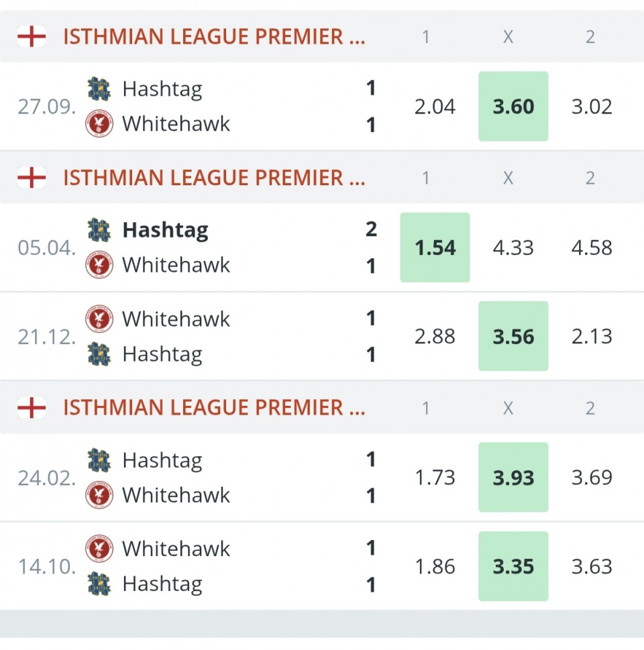Click Hashtag's crest in the 14.10 match
The height and width of the screenshot is (650, 644).
pyautogui.click(x=99, y=584)
